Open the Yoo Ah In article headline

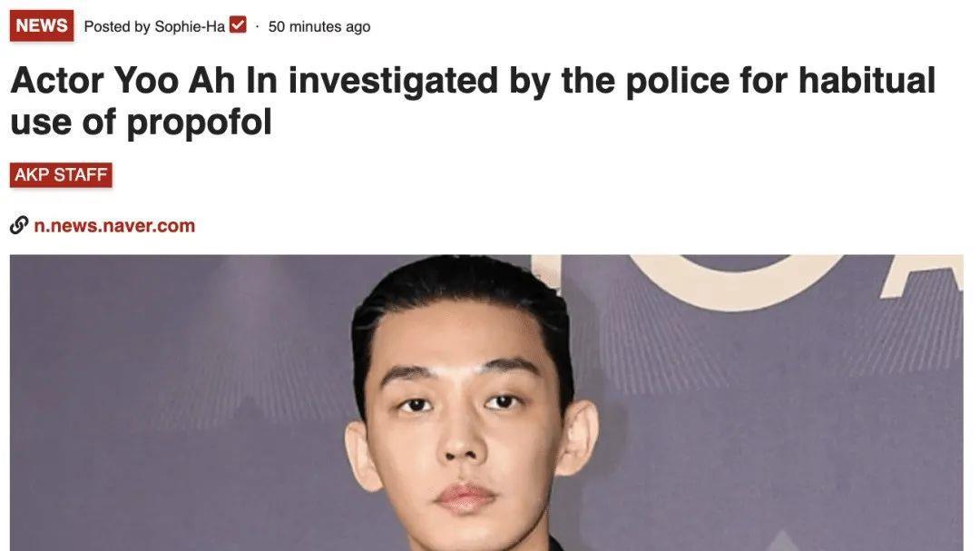(473, 101)
